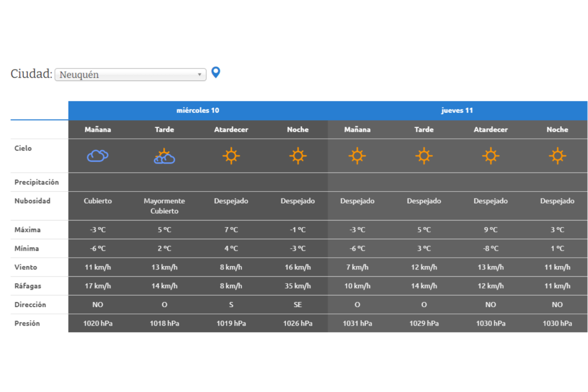Select the jueves 11 day header
Image resolution: width=588 pixels, height=392 pixels.
pyautogui.click(x=457, y=111)
